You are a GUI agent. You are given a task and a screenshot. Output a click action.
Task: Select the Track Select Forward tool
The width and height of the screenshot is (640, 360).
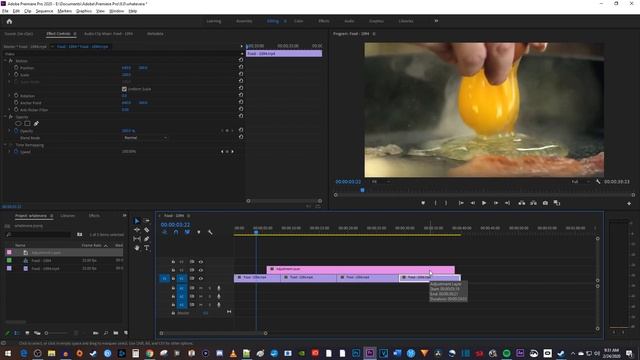[147, 221]
